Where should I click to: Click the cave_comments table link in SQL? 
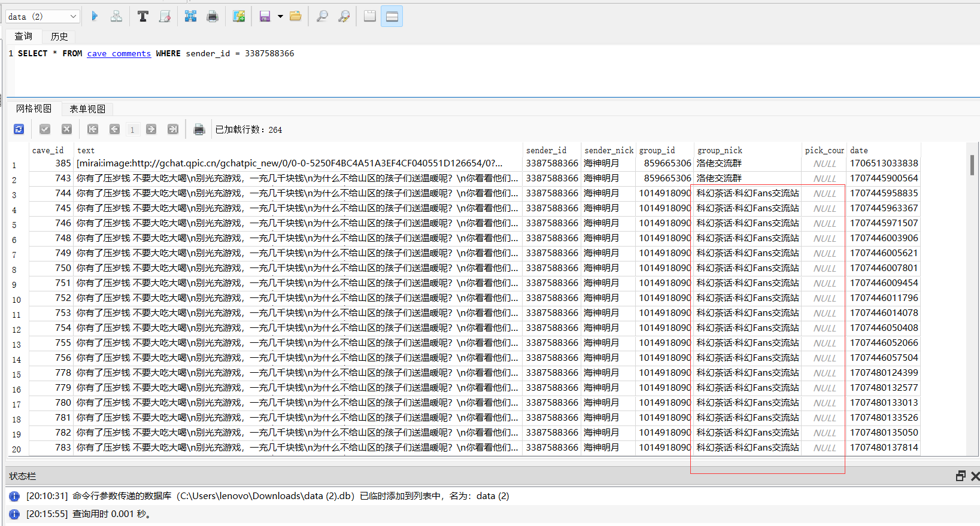coord(119,53)
